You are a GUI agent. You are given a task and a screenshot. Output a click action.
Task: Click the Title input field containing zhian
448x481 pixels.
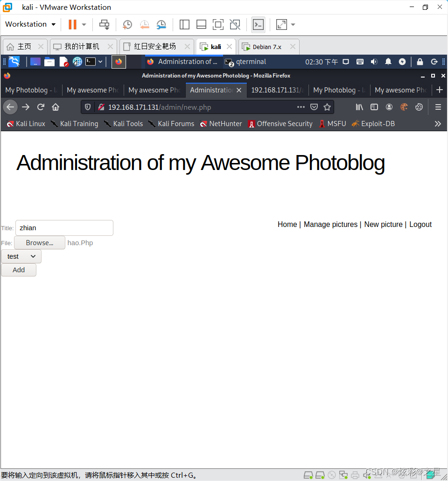[x=64, y=228]
